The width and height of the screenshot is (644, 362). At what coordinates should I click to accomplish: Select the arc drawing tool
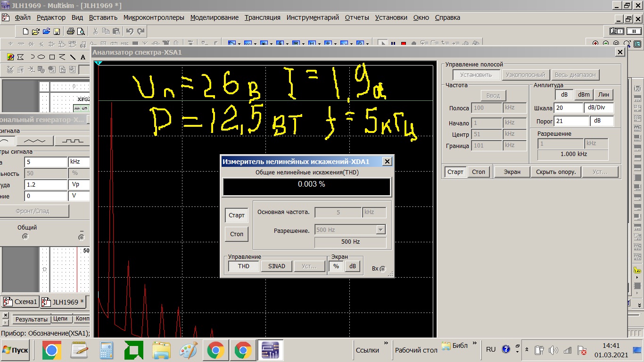tap(32, 57)
